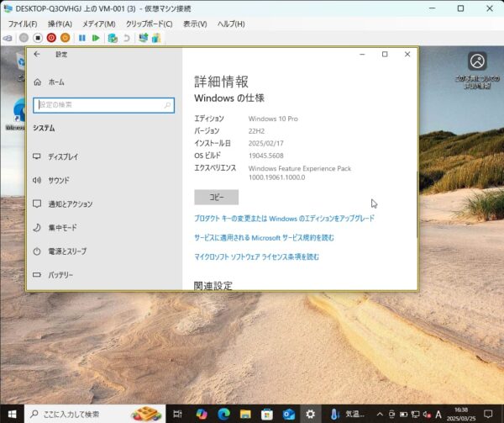Open the muted volume tray icon
Viewport: 504px width, 423px height.
(x=427, y=415)
